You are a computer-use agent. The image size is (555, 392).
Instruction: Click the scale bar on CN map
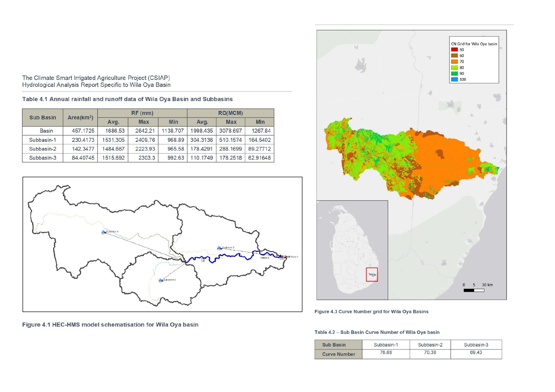pyautogui.click(x=474, y=290)
